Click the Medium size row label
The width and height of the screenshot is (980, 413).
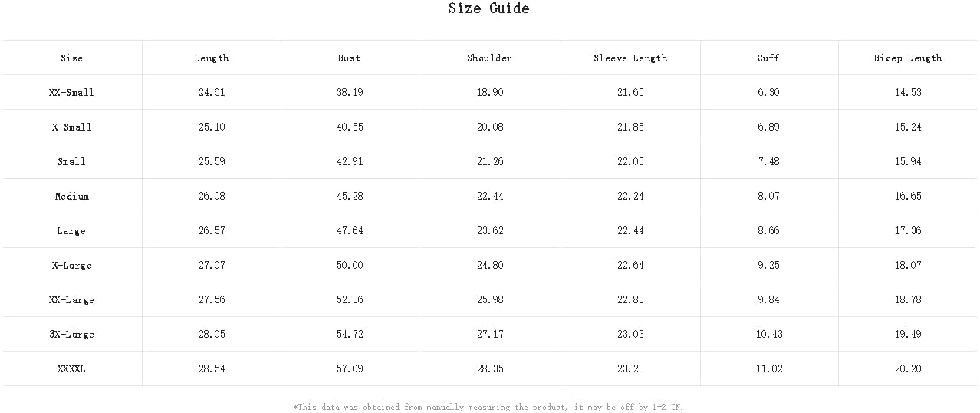(72, 197)
